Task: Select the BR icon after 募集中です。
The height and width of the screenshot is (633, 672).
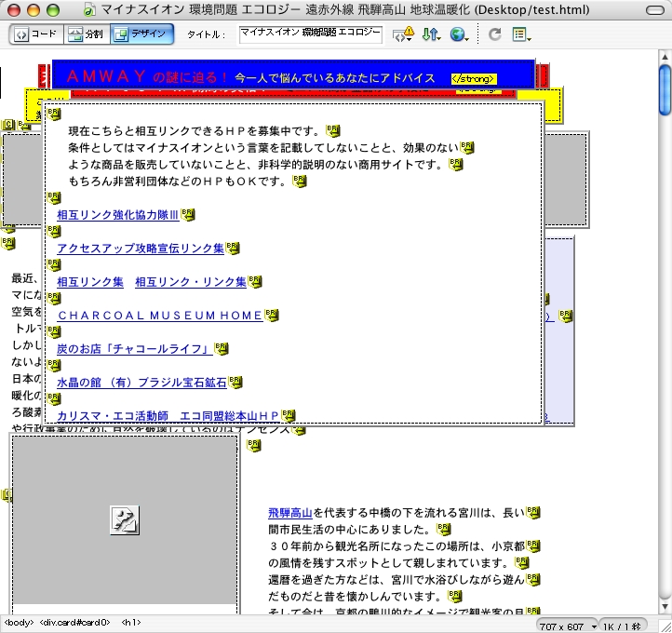Action: [333, 130]
